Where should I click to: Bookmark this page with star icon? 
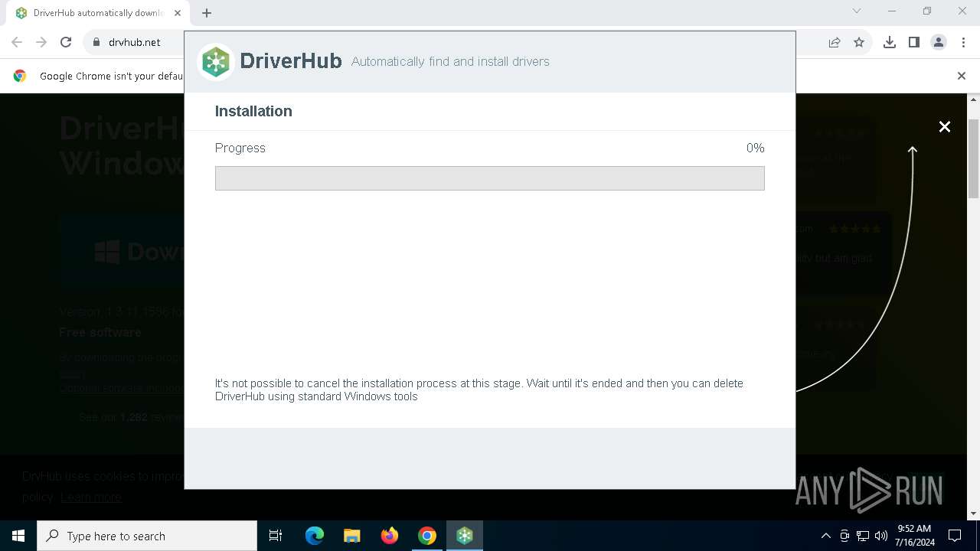click(x=859, y=42)
